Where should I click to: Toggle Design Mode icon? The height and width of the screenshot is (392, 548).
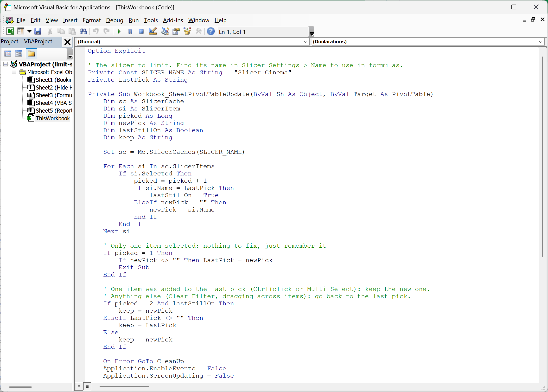point(153,31)
